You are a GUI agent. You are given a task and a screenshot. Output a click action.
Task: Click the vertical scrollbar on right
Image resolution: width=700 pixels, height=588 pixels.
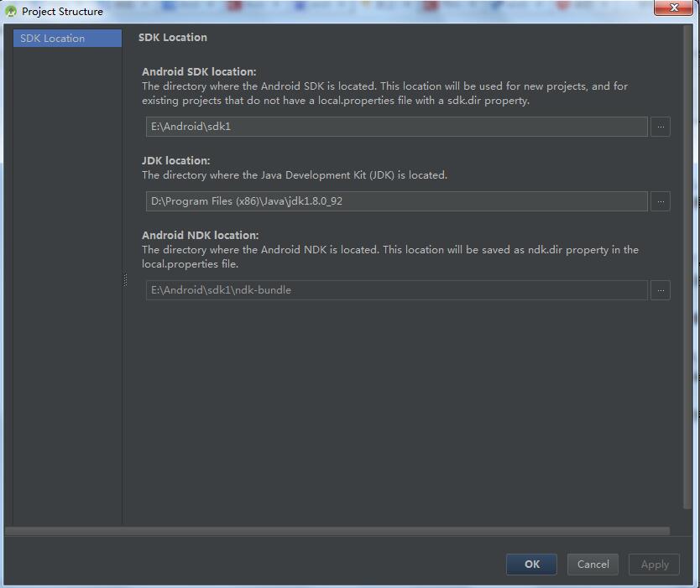tap(687, 267)
